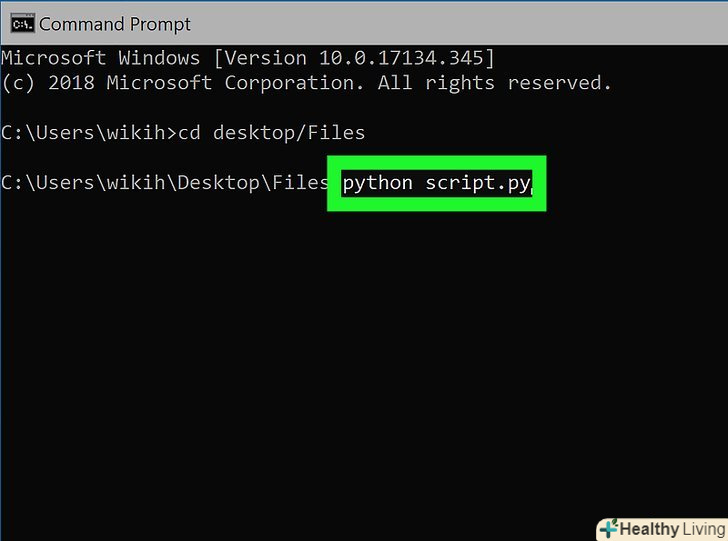
Task: Click the Healthy Living plus logo icon
Action: pos(608,528)
